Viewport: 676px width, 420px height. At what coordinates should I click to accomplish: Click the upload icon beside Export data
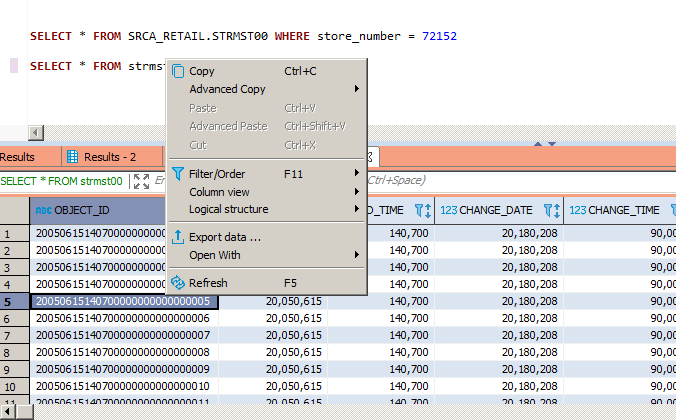coord(178,237)
